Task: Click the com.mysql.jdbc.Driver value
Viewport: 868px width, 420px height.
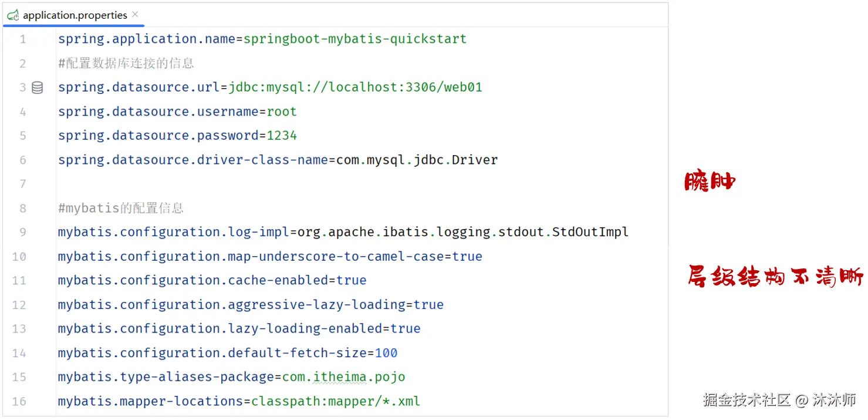Action: (417, 160)
